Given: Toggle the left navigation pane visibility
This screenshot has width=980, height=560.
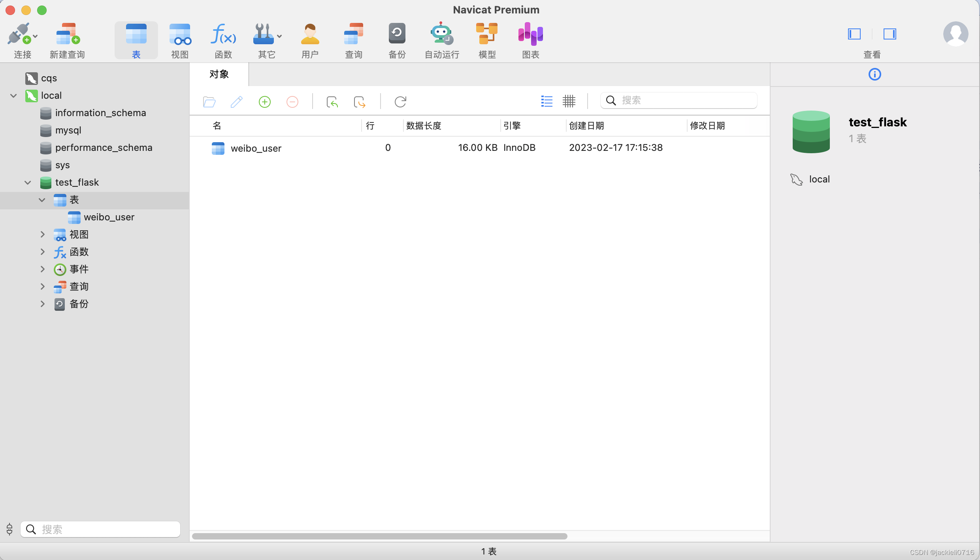Looking at the screenshot, I should click(854, 34).
